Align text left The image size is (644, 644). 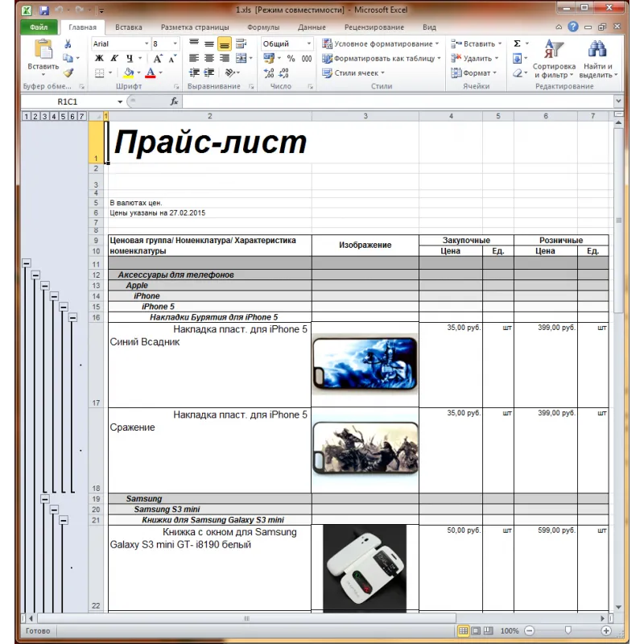(x=194, y=58)
